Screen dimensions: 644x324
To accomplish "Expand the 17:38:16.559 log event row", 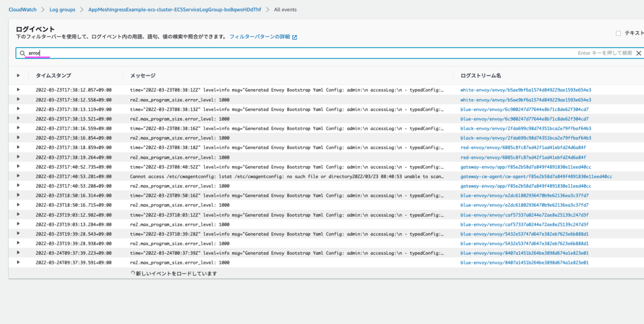I will [x=18, y=128].
